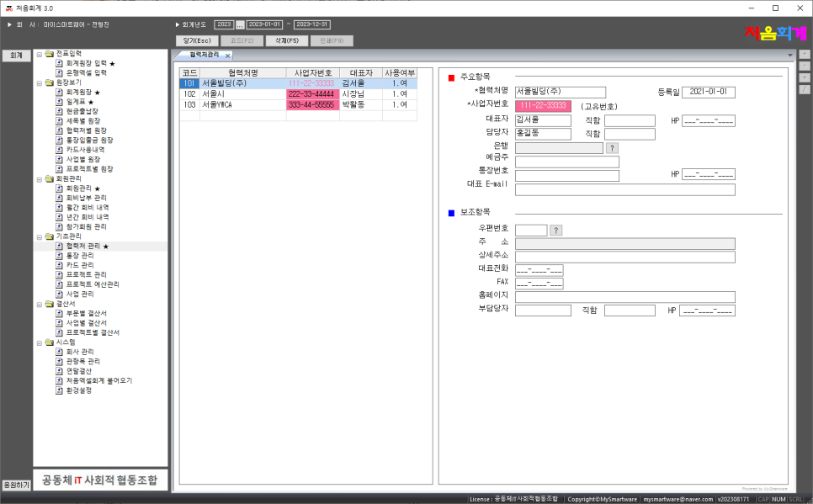This screenshot has width=813, height=504.
Task: Open the tab list dropdown arrow at right
Action: click(790, 55)
